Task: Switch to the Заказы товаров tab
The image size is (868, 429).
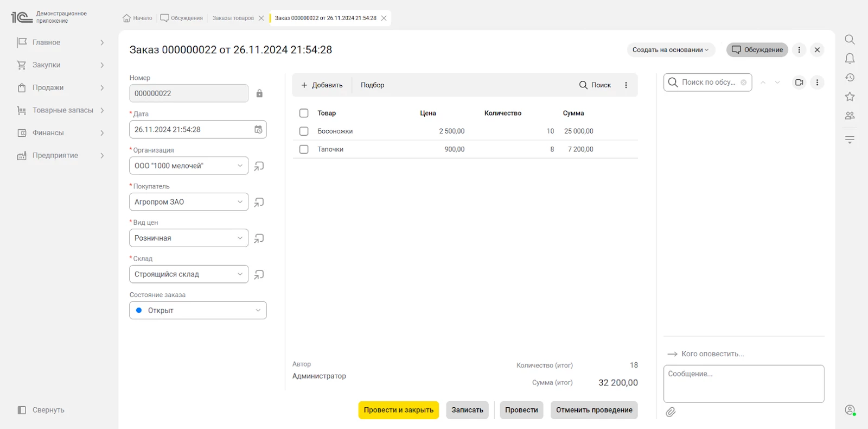Action: pyautogui.click(x=233, y=18)
